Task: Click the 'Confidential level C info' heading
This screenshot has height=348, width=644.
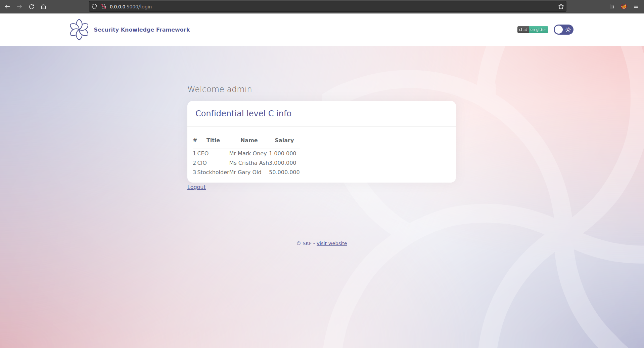Action: tap(243, 113)
